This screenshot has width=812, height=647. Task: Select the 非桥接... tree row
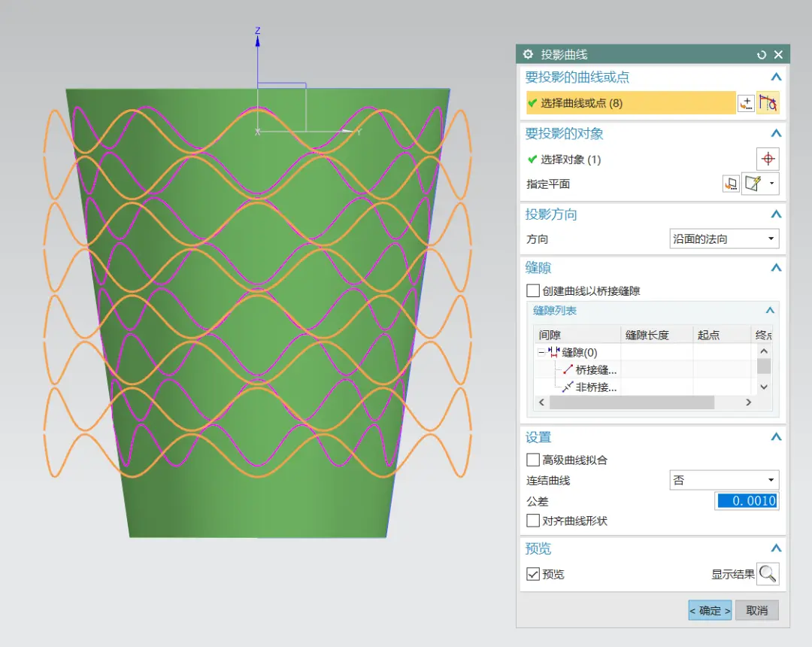[590, 387]
